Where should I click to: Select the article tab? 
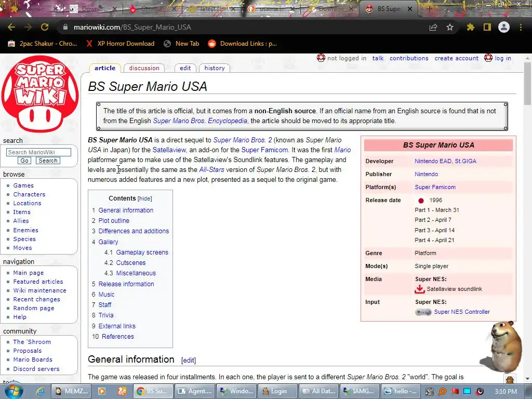(x=105, y=68)
